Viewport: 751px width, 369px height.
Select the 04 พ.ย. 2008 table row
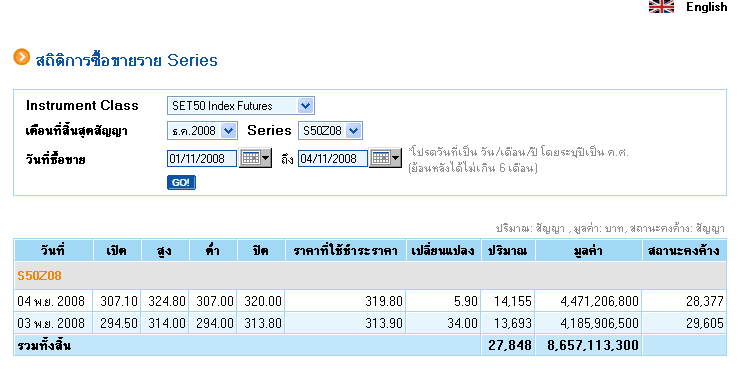click(370, 301)
